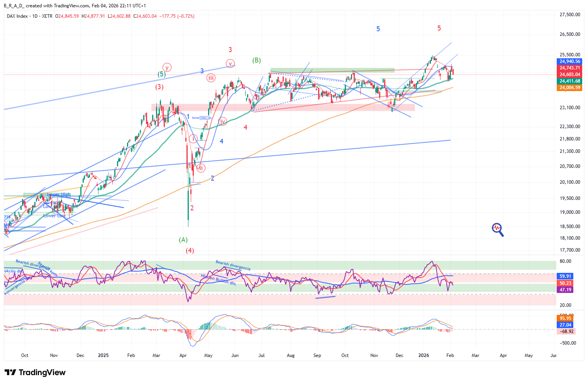Click the -68.92 MACD histogram label

[x=567, y=332]
